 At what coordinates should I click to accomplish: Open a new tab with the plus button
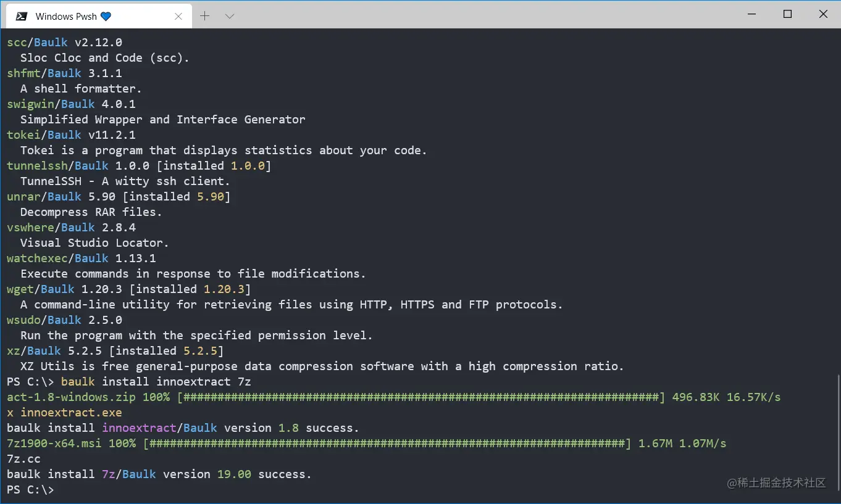pyautogui.click(x=205, y=17)
